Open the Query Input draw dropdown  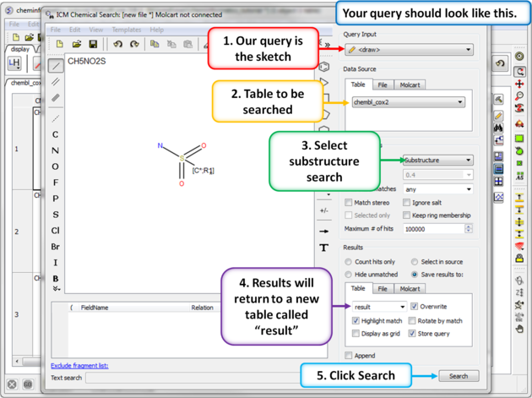pyautogui.click(x=409, y=50)
